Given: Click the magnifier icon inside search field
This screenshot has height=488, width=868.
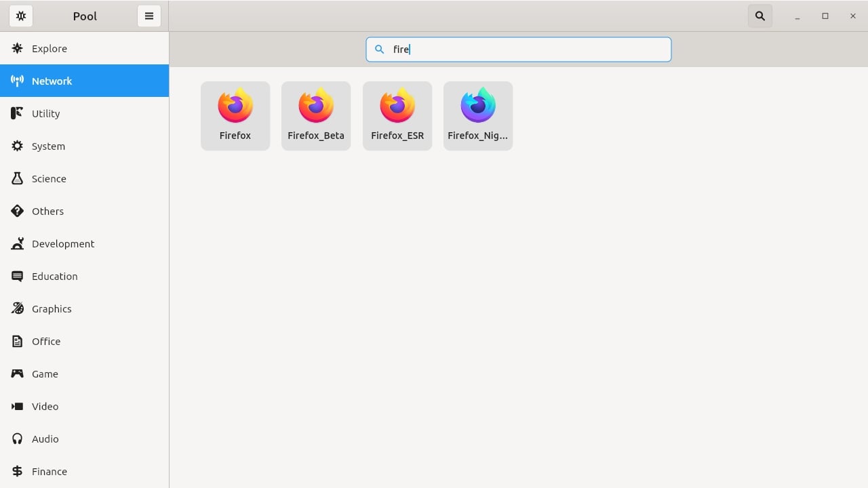Looking at the screenshot, I should click(380, 49).
